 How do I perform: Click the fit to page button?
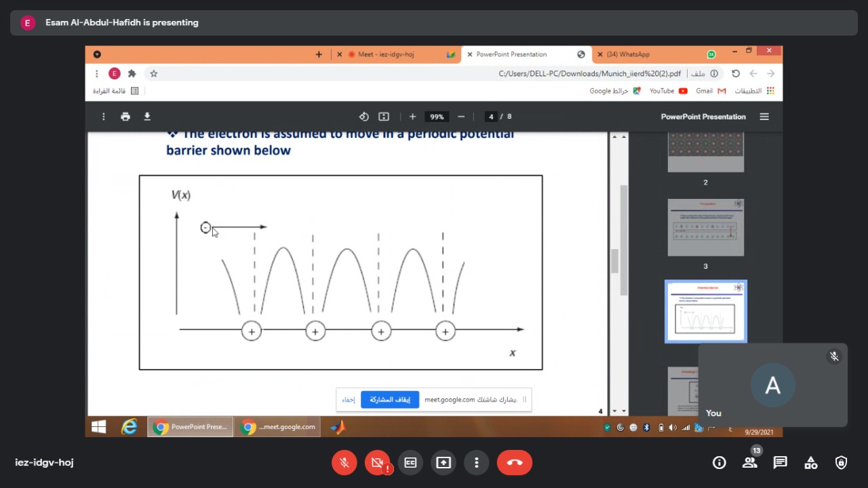click(384, 117)
